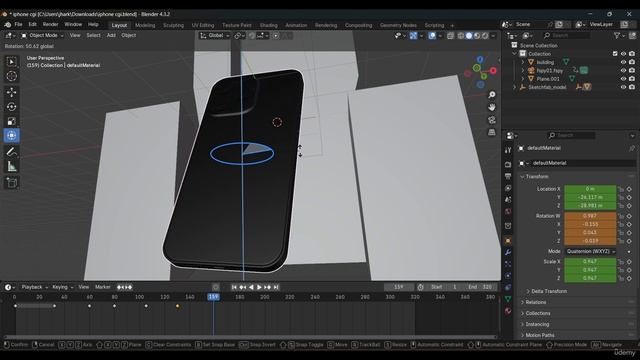Open the File menu

coord(18,24)
